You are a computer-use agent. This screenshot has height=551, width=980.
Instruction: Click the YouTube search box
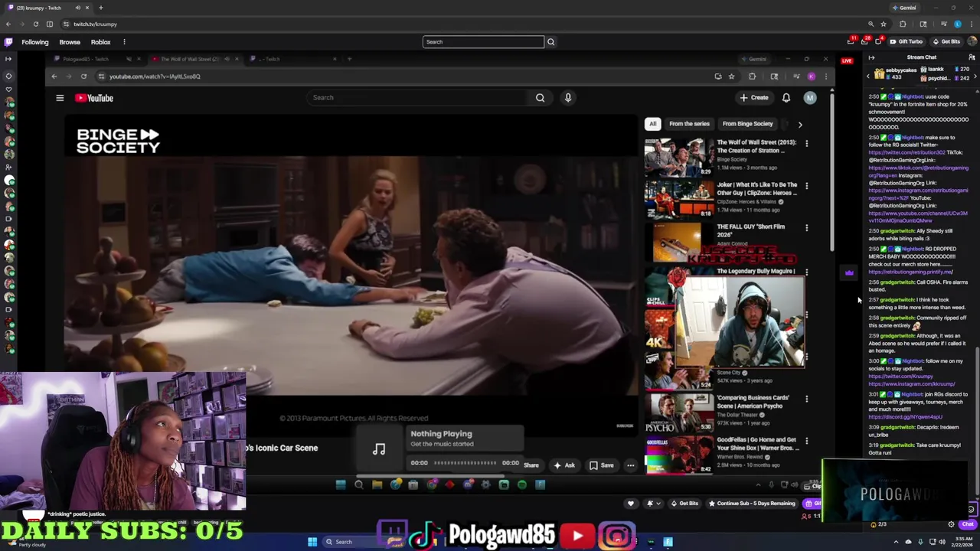click(x=418, y=97)
